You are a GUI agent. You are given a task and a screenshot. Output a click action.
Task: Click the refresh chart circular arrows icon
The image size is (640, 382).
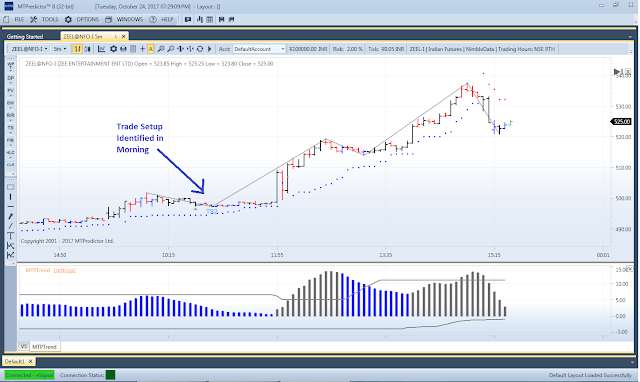coord(200,49)
